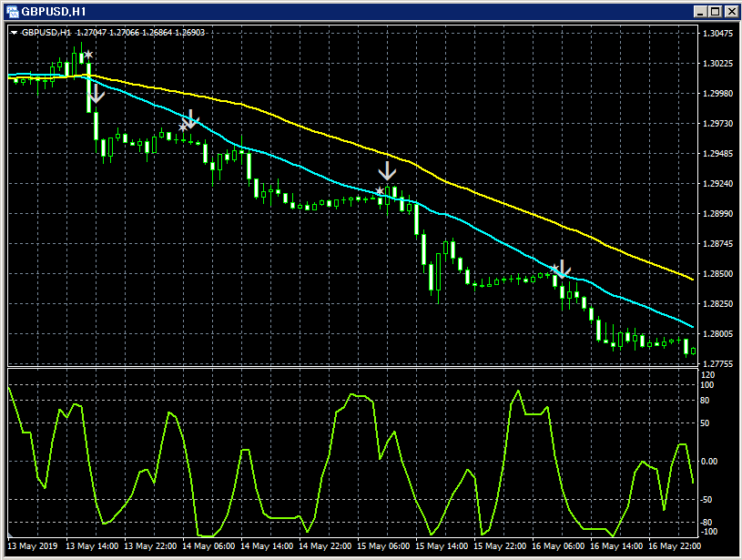The width and height of the screenshot is (742, 560).
Task: Click price level 1.28990 on the scale
Action: click(x=717, y=214)
